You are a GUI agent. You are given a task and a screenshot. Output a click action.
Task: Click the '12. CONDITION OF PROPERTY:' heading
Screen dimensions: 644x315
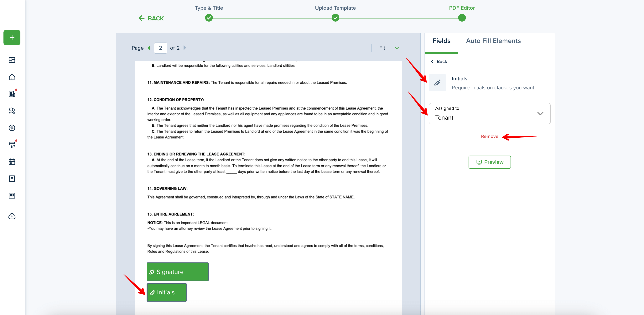[x=175, y=100]
